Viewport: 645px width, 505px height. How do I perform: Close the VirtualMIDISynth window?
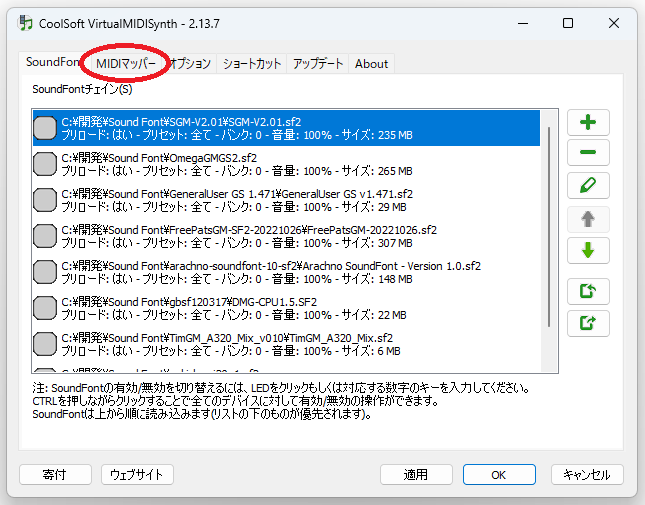point(614,23)
